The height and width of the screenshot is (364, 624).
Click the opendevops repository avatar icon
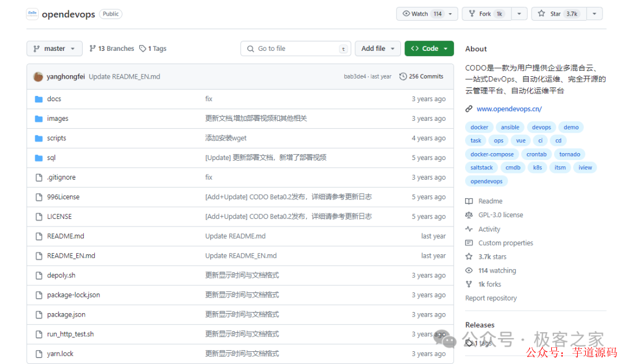(x=32, y=14)
